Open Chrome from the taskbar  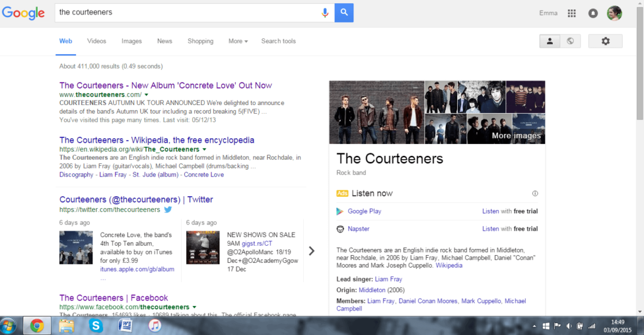(x=36, y=326)
